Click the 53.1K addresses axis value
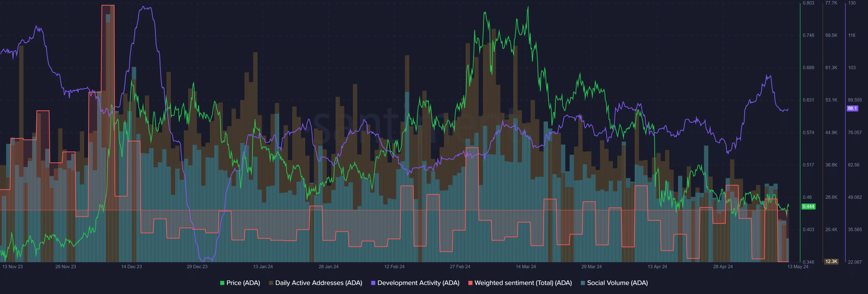This screenshot has width=868, height=294. pos(831,100)
